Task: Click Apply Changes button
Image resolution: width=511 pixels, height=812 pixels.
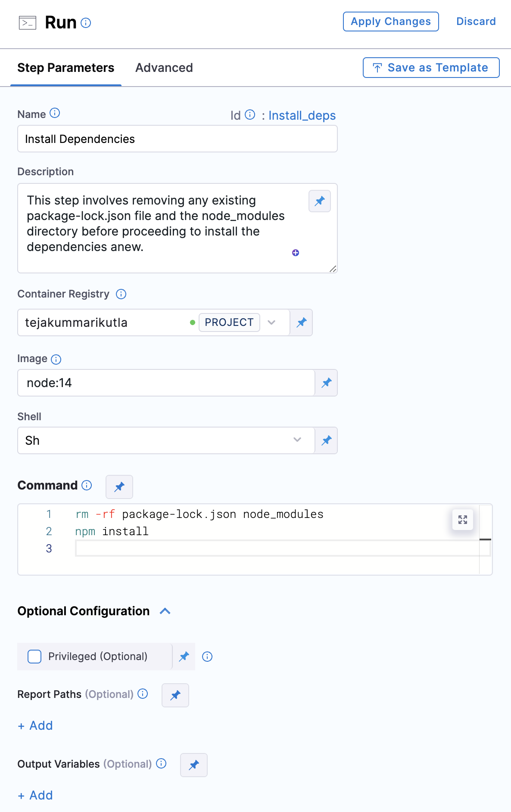Action: (391, 22)
